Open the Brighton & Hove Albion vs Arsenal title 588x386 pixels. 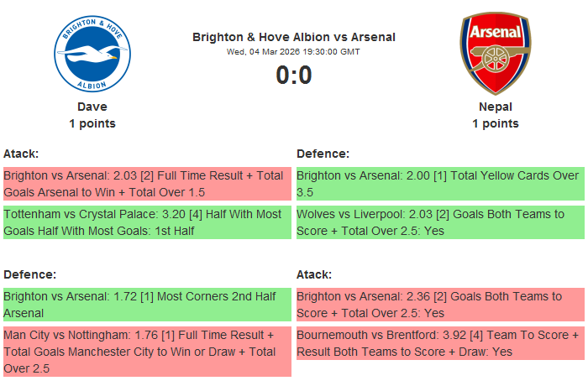[x=294, y=37]
